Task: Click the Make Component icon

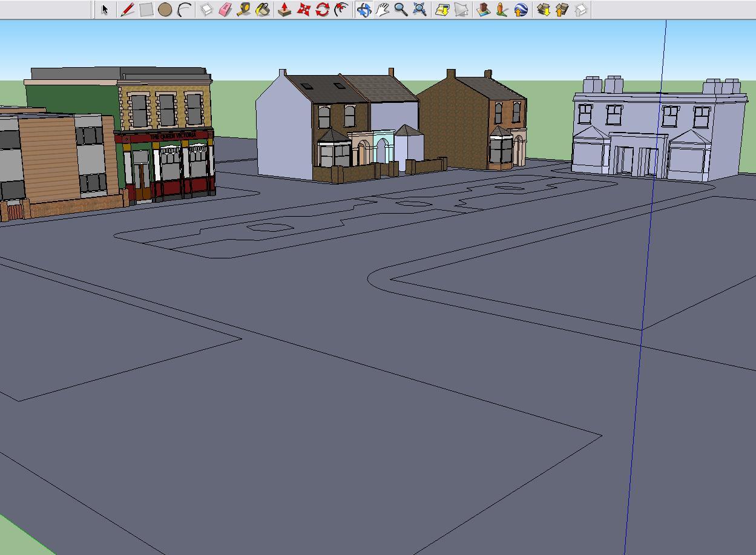Action: pyautogui.click(x=206, y=10)
